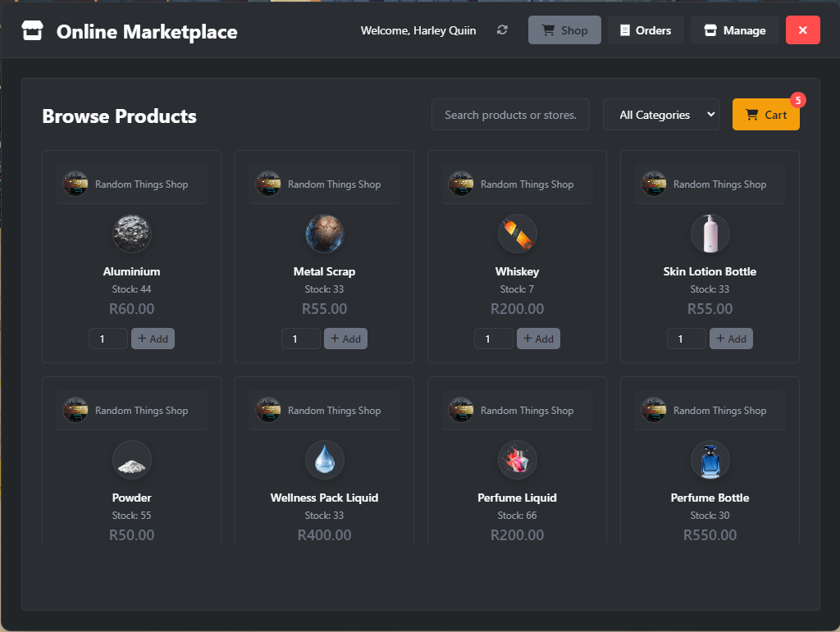
Task: Open the Cart with 5 items
Action: (765, 115)
